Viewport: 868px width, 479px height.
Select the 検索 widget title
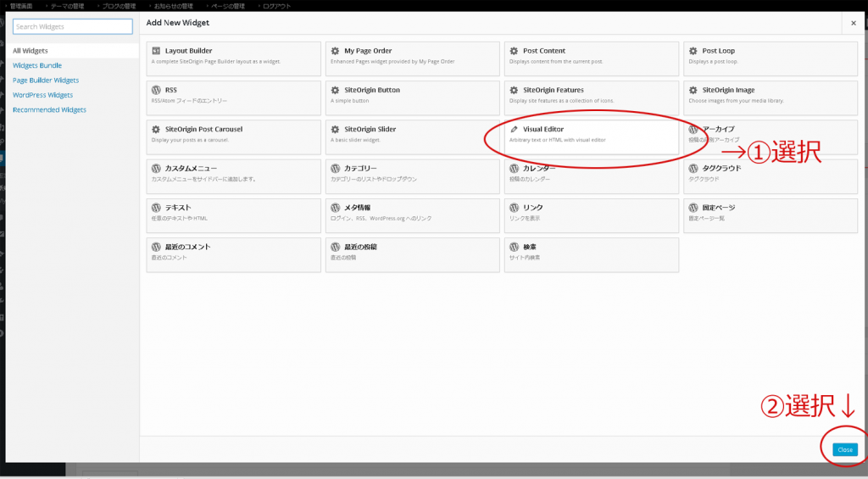(529, 247)
